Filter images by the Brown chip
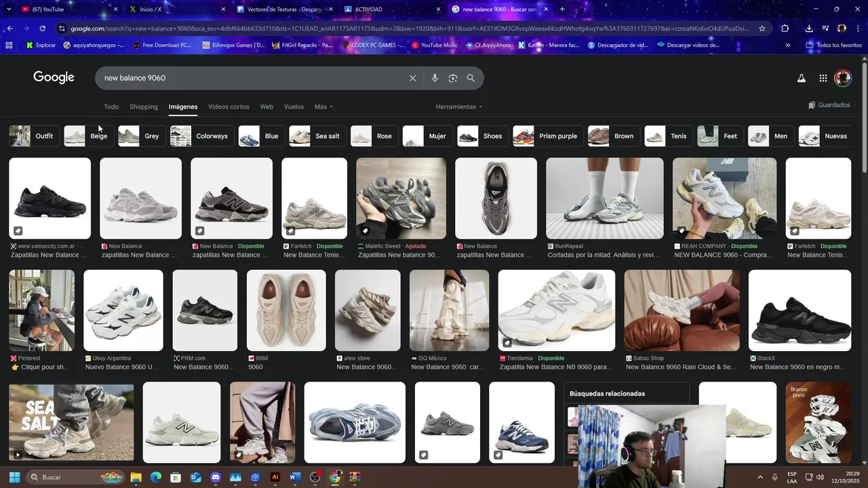The width and height of the screenshot is (868, 488). (614, 136)
